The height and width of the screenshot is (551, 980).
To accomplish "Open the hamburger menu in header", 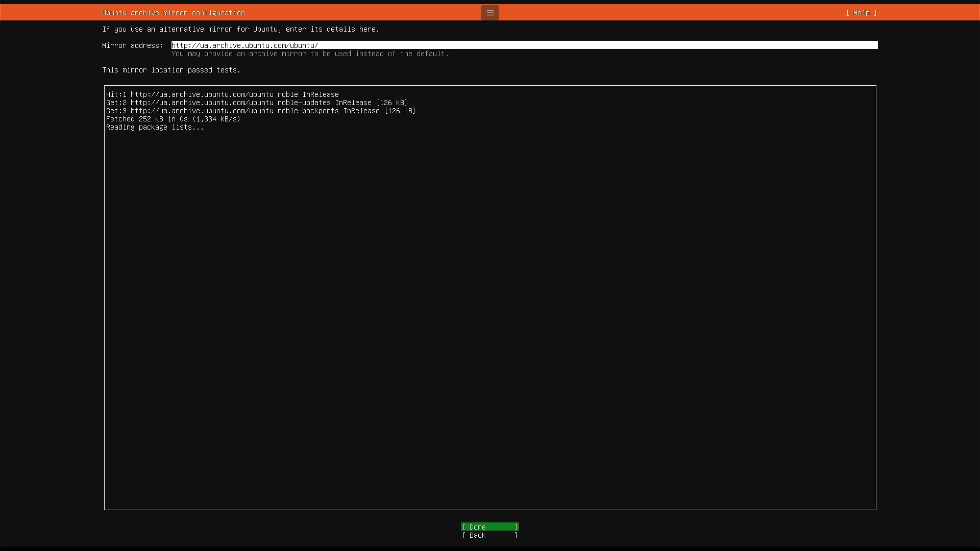I will pos(489,13).
